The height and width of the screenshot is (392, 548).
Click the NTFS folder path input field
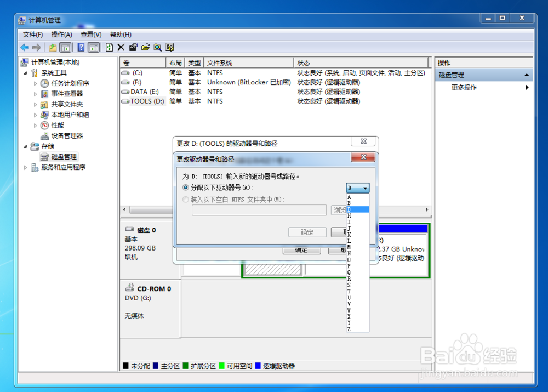259,210
